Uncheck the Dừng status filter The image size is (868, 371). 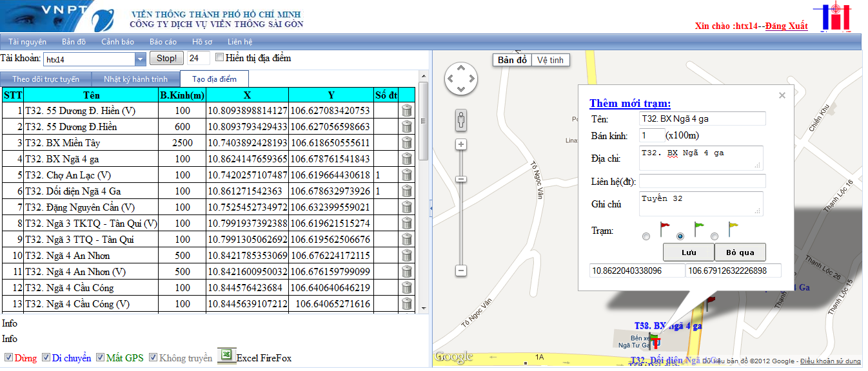pos(8,357)
